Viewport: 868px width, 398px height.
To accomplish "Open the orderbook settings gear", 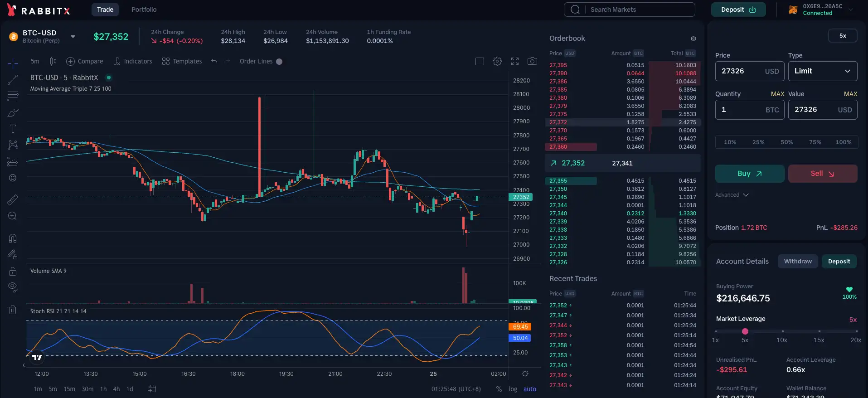I will coord(693,39).
